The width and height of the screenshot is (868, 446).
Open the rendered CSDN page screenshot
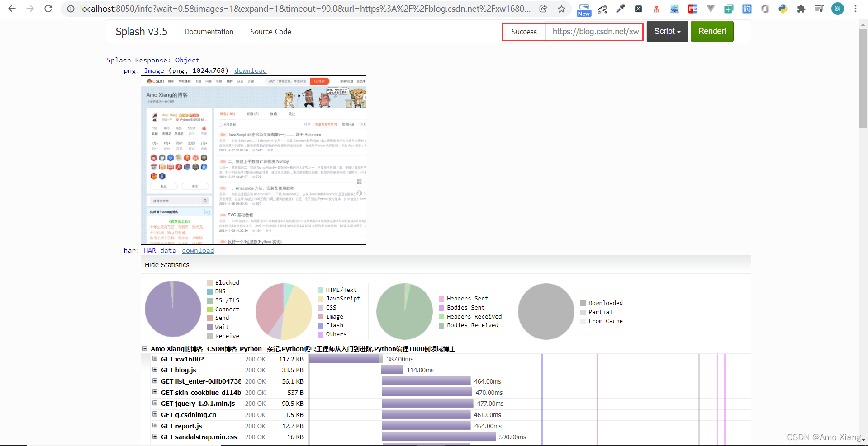(x=253, y=160)
